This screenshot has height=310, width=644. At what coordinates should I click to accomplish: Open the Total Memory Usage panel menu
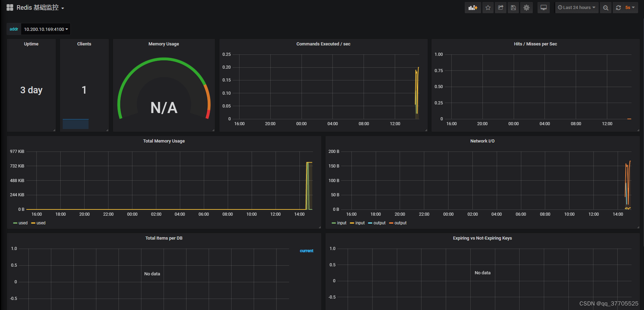164,141
